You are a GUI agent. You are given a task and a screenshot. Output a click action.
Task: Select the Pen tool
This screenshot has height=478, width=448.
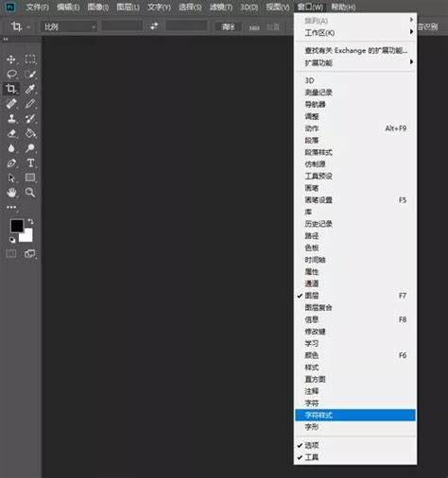pos(11,162)
